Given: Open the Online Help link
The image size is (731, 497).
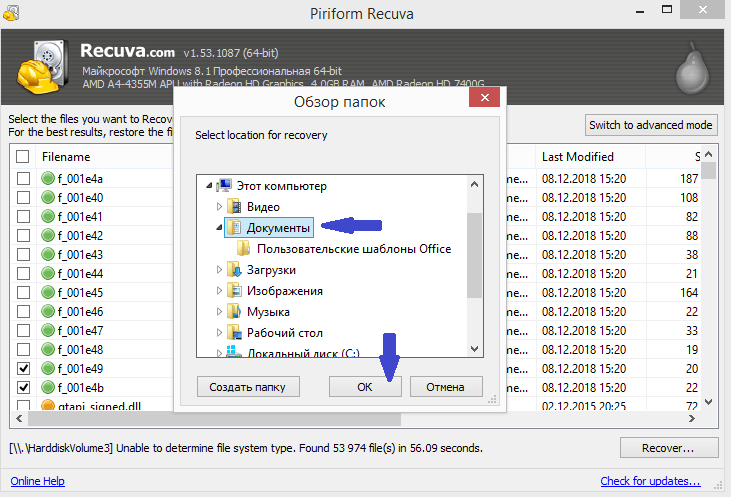Looking at the screenshot, I should click(x=37, y=481).
